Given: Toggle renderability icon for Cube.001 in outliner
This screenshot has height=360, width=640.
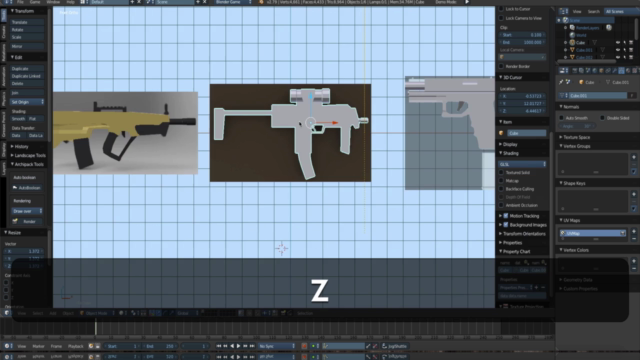Looking at the screenshot, I should (631, 50).
